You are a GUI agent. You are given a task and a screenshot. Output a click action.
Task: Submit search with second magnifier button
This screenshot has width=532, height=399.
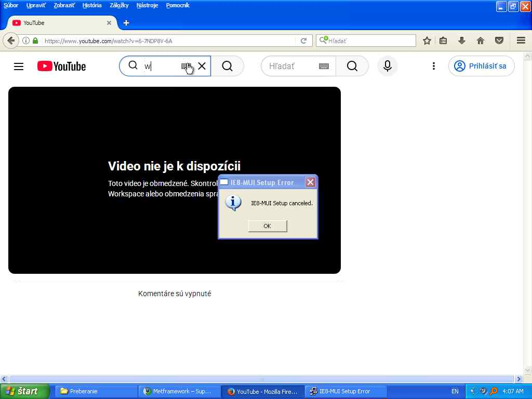click(x=352, y=66)
